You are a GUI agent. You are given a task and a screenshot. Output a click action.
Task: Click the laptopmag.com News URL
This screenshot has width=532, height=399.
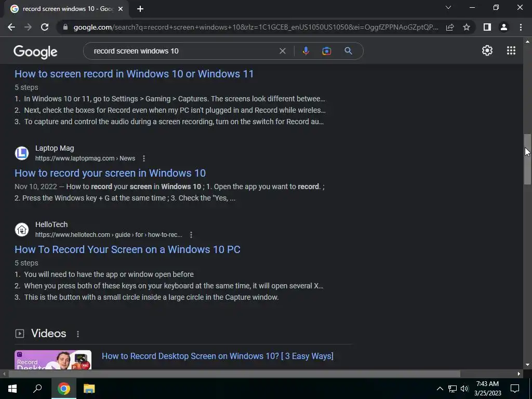point(85,158)
